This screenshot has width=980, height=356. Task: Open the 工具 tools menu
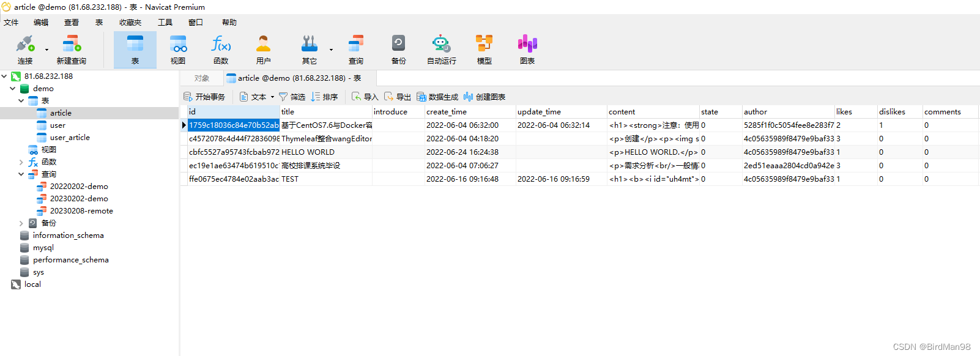point(165,23)
